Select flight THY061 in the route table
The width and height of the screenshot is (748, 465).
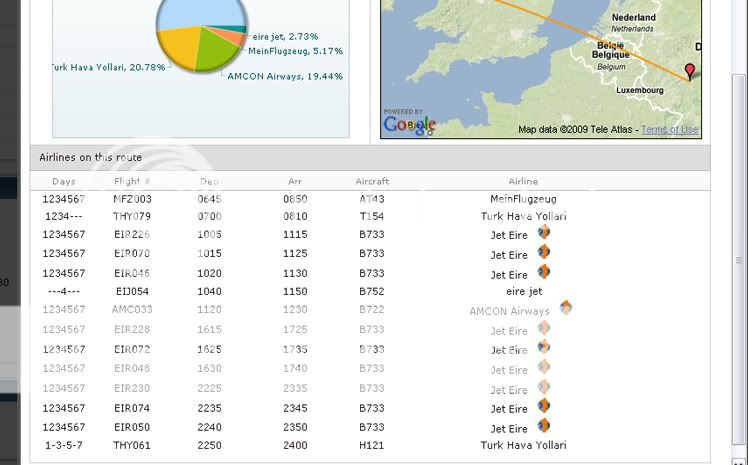132,446
